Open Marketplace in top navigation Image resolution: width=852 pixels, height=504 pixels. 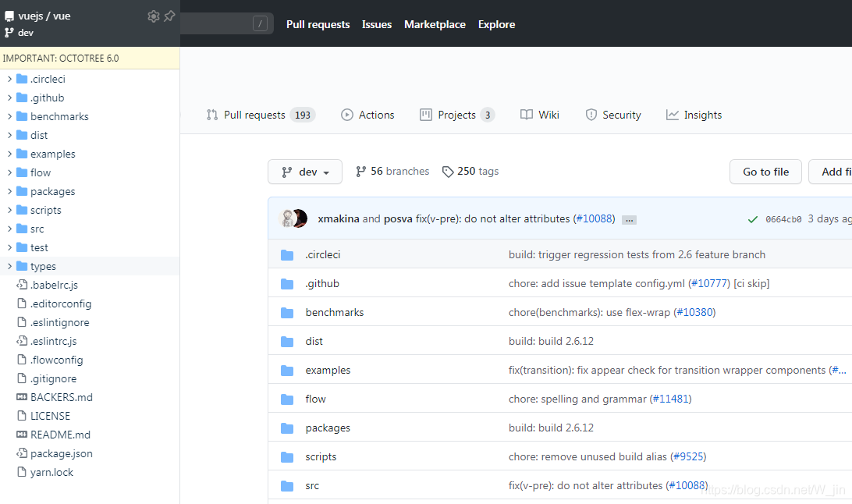click(x=435, y=24)
